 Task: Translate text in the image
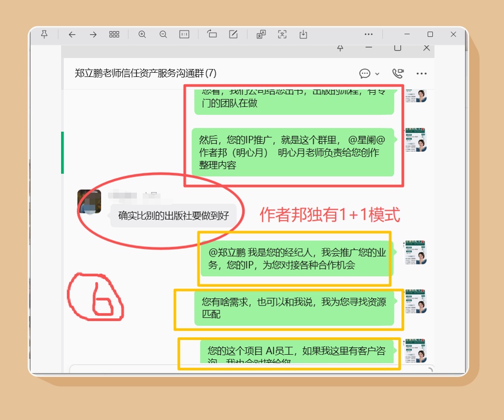click(x=261, y=34)
